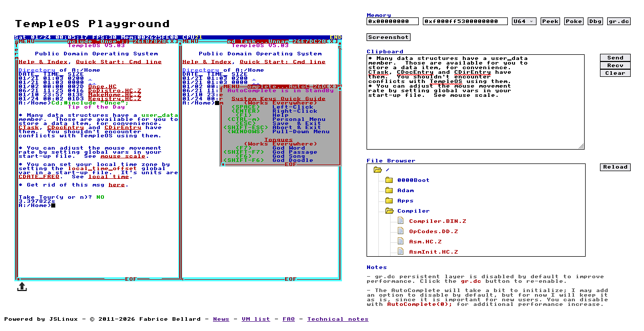
Task: Select OpCodes.DD.Z in the file tree
Action: coord(434,232)
